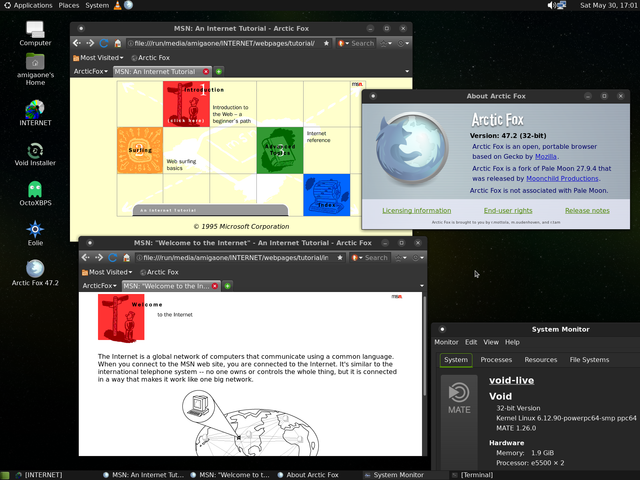The image size is (640, 480).
Task: Click VLC cone icon in top panel
Action: [x=118, y=5]
